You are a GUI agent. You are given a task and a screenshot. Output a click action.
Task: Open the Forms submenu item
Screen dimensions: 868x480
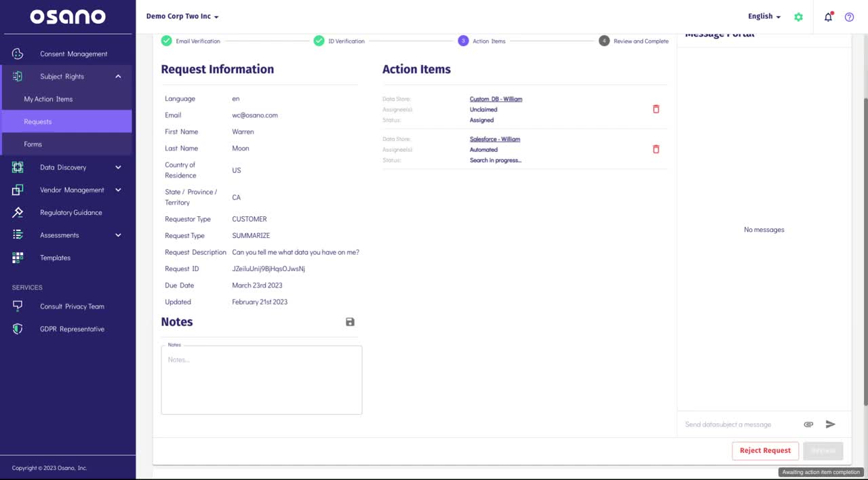coord(33,144)
